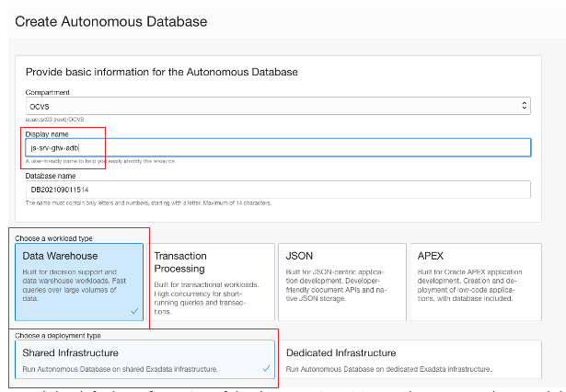Click the 'Choose a deployment type' label
566x392 pixels.
tap(58, 335)
